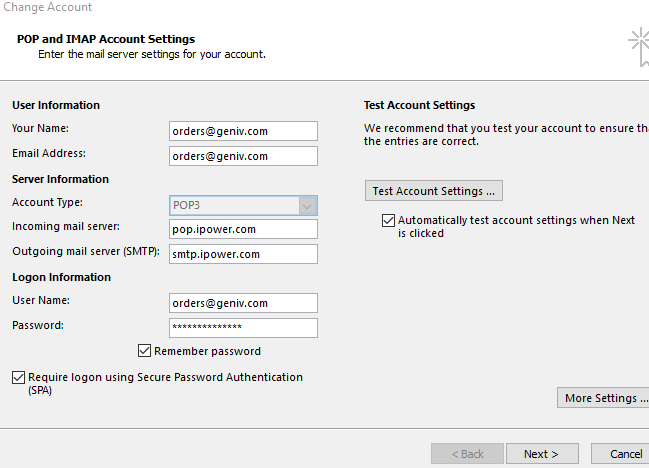Click the Incoming mail server field
Viewport: 649px width, 468px height.
coord(243,229)
